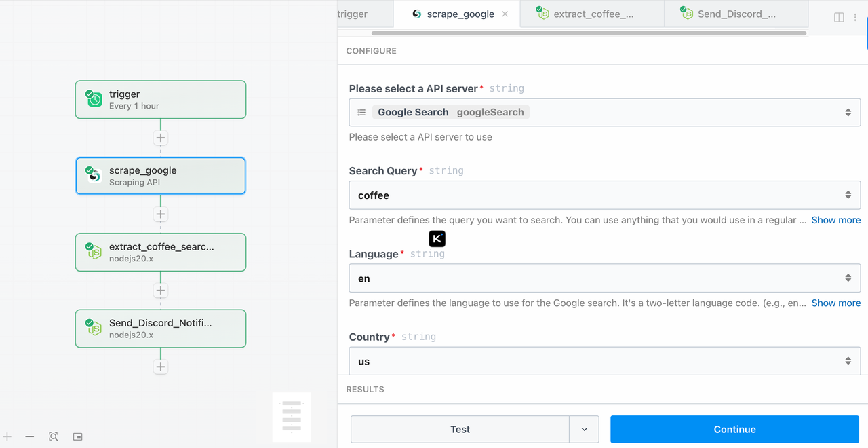Click the black K badge icon
This screenshot has width=868, height=448.
pyautogui.click(x=437, y=239)
